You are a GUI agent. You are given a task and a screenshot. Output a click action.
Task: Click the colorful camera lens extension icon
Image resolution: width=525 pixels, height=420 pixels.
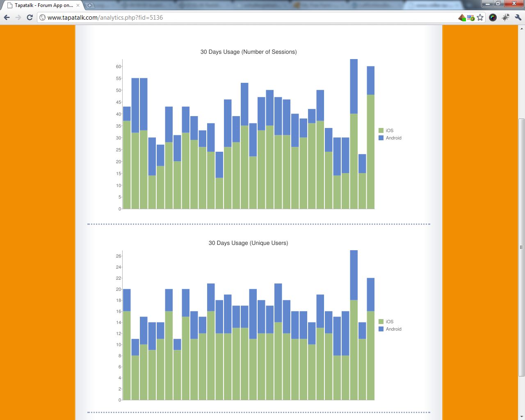click(x=493, y=17)
